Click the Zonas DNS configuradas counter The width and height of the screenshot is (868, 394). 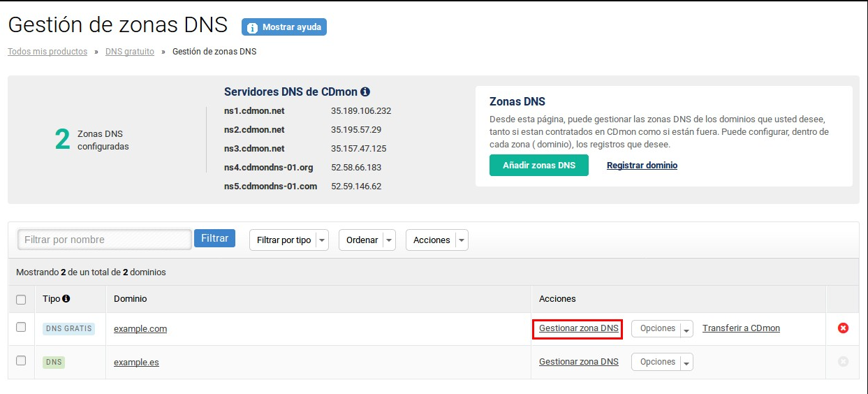tap(92, 140)
